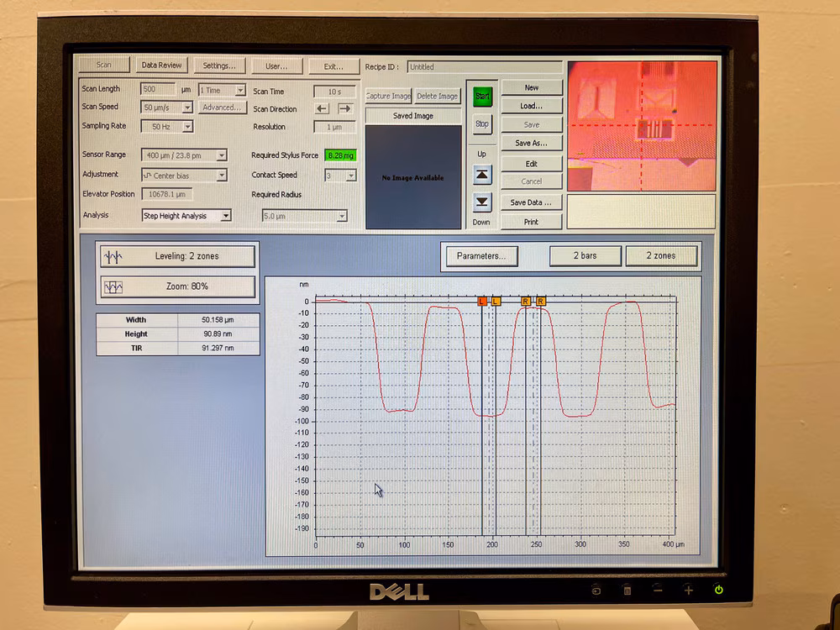Click the Zoom: 80% button

tap(177, 286)
